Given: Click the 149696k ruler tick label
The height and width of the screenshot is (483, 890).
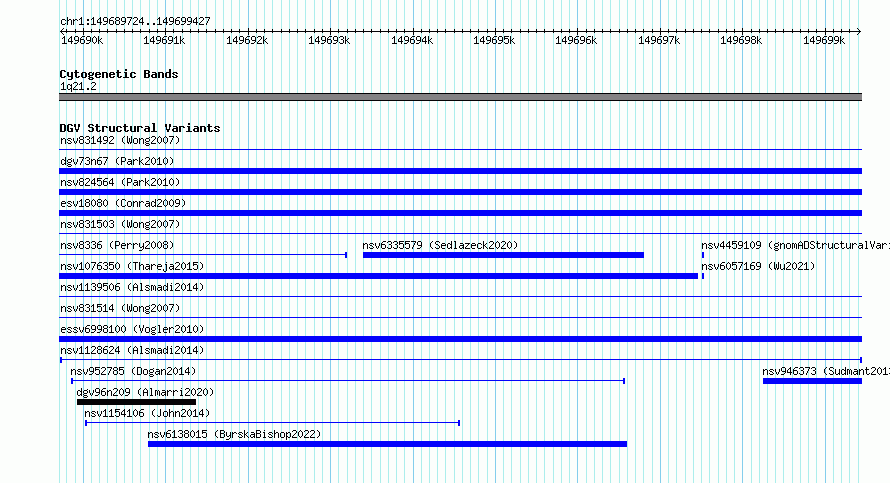Looking at the screenshot, I should pos(576,40).
